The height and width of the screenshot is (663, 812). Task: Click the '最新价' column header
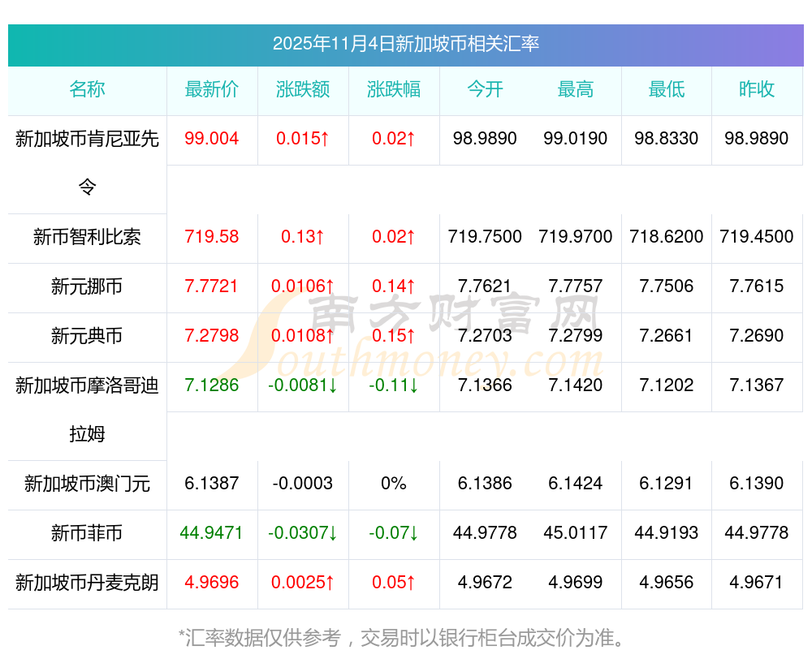click(x=212, y=89)
